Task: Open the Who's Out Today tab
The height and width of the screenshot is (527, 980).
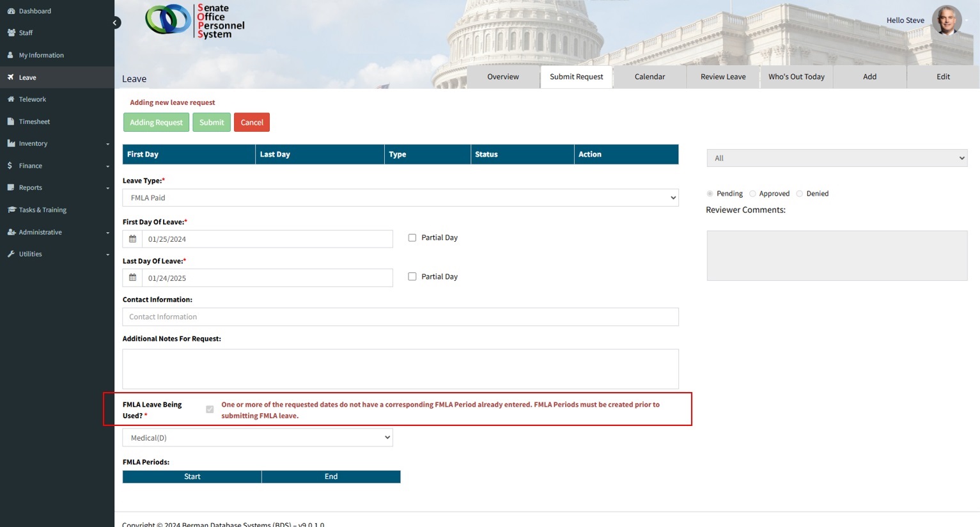Action: coord(796,77)
